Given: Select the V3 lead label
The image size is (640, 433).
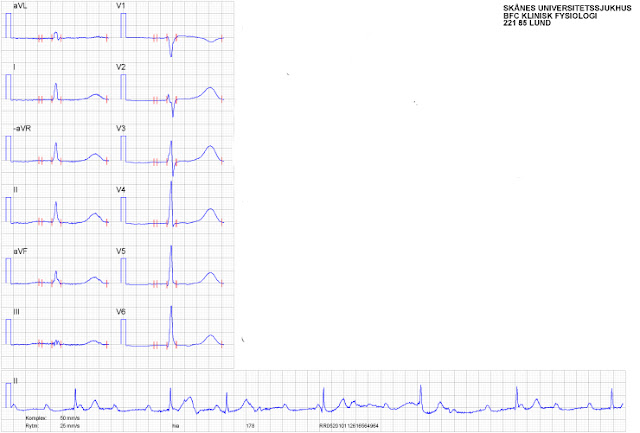Looking at the screenshot, I should tap(121, 129).
